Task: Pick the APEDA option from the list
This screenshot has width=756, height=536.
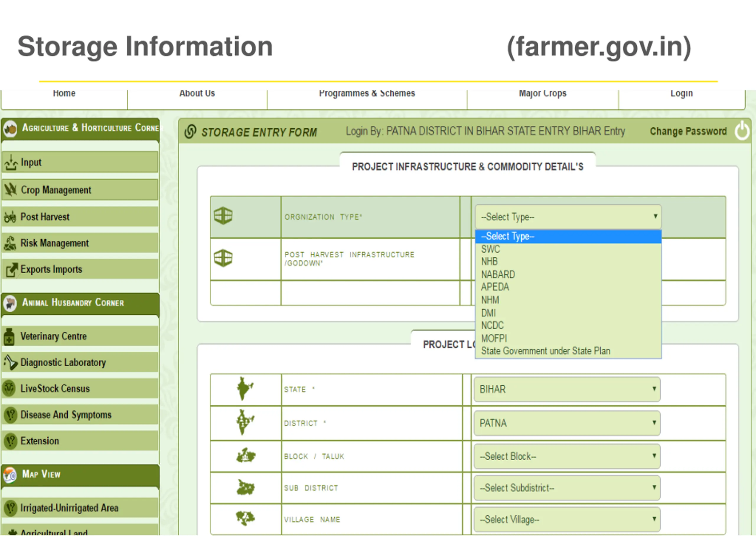Action: (x=495, y=287)
